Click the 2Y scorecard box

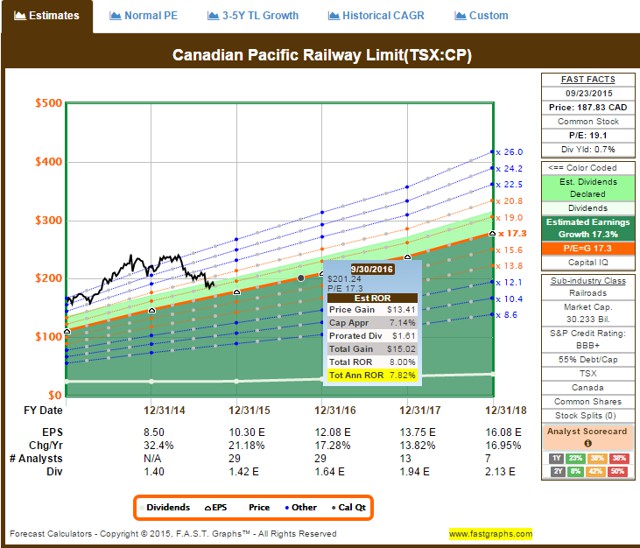tap(557, 471)
